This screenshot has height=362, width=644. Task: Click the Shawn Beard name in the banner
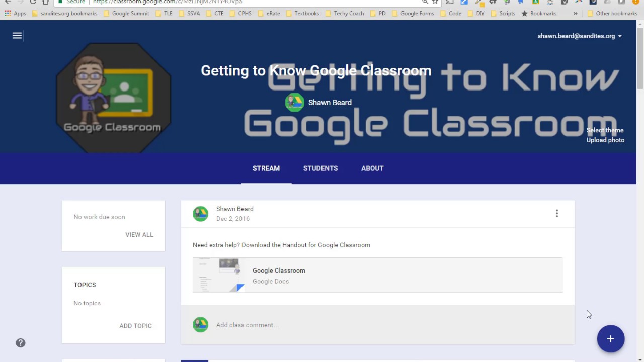[x=330, y=103]
